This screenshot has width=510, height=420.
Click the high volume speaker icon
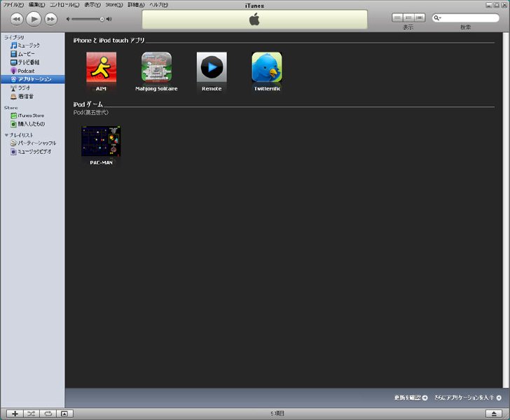pyautogui.click(x=109, y=19)
